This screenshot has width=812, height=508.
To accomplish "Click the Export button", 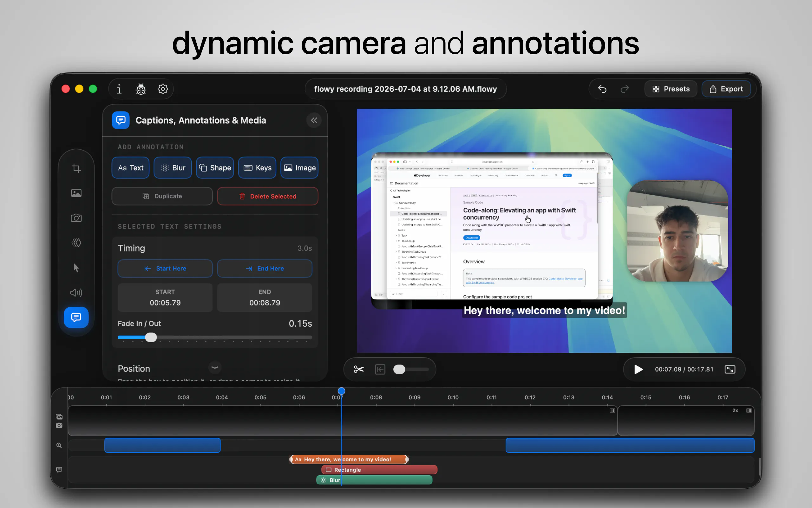I will point(726,89).
